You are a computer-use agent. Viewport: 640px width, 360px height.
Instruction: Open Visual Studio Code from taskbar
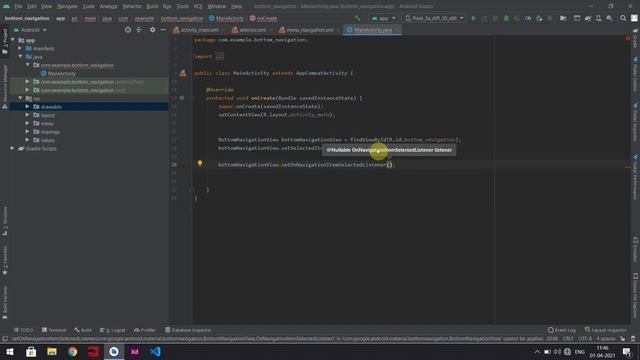(156, 351)
